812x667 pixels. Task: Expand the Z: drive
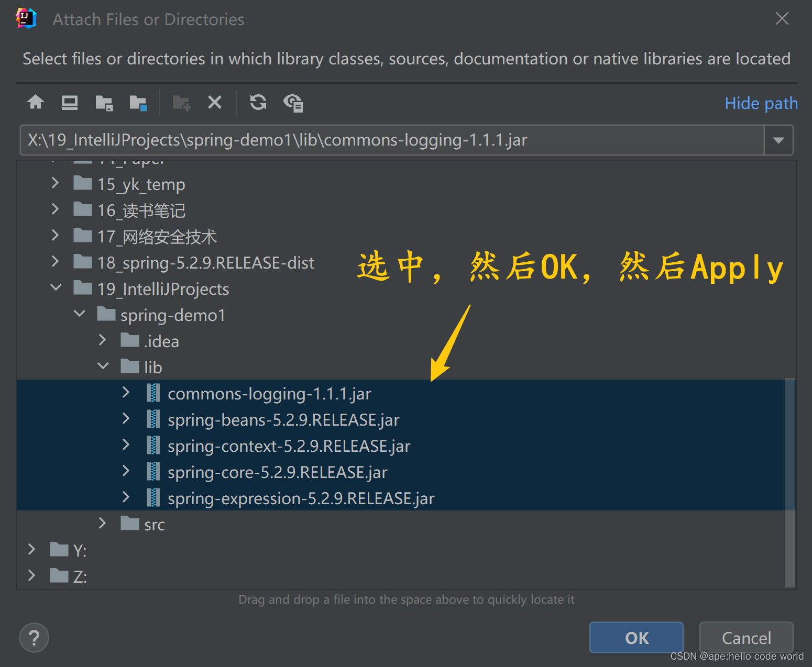coord(31,576)
